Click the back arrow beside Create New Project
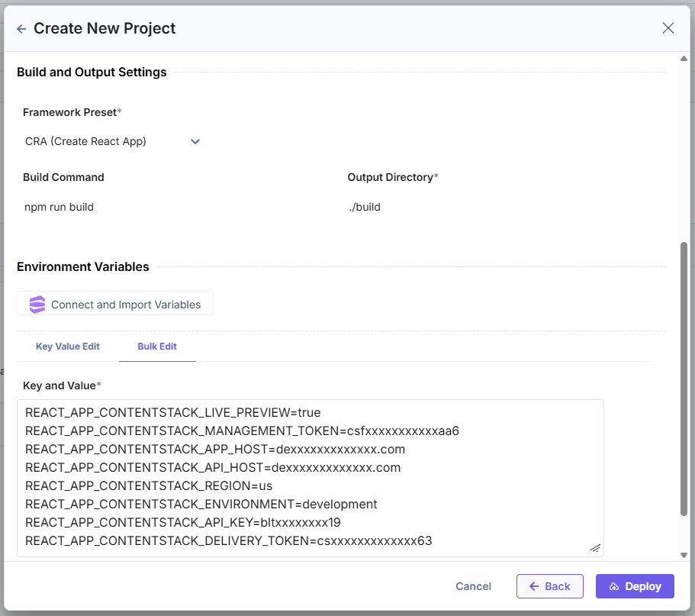The image size is (695, 616). [21, 29]
